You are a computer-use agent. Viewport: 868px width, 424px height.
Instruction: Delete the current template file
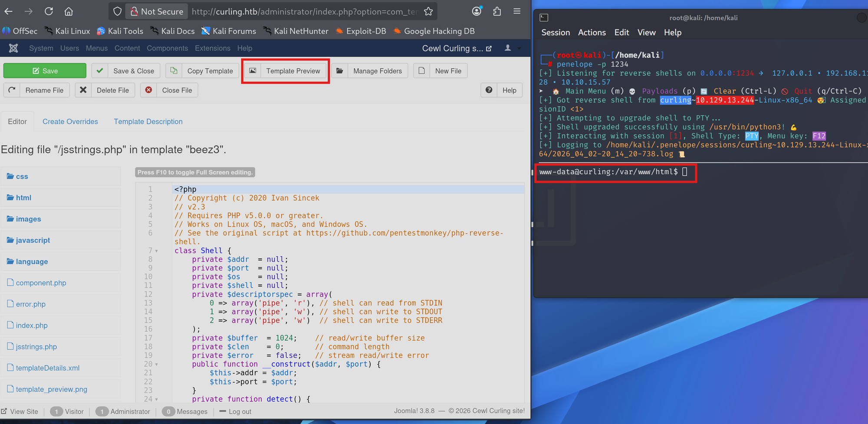coord(105,90)
